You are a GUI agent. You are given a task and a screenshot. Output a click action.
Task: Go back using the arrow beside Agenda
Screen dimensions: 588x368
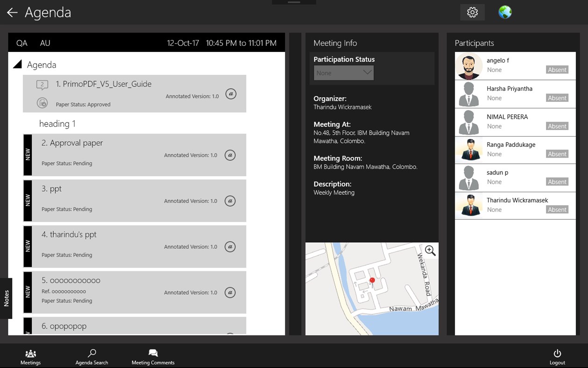tap(12, 13)
